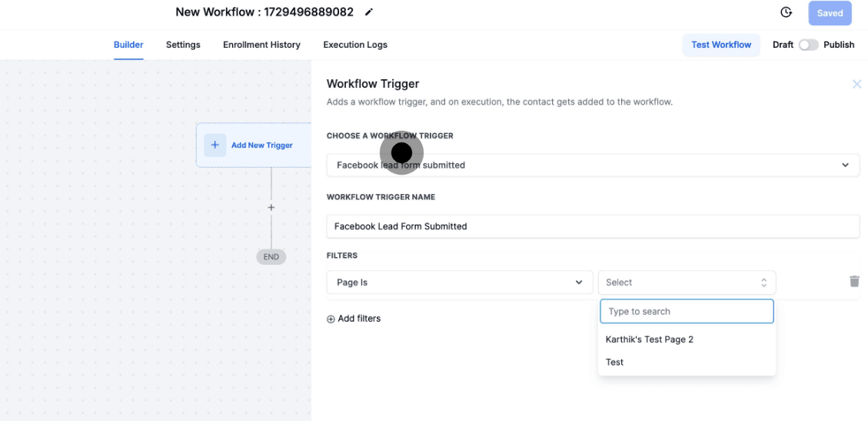This screenshot has height=421, width=868.
Task: Expand the workflow trigger type dropdown
Action: click(845, 165)
